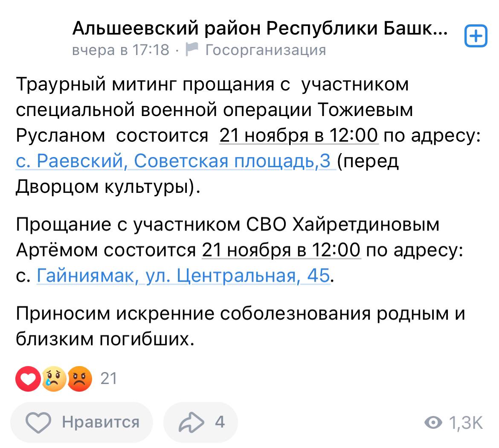499x448 pixels.
Task: Click the crying face reaction emoji
Action: (54, 378)
